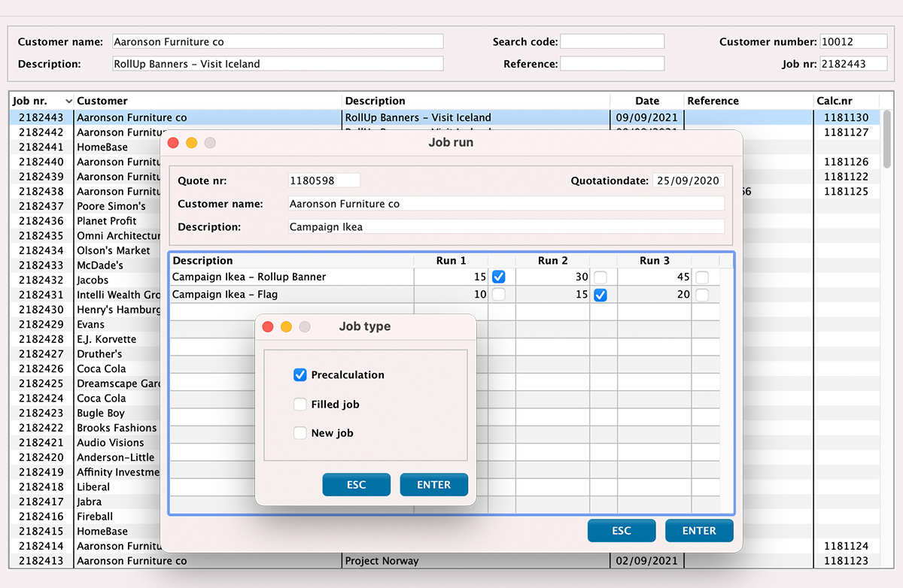The height and width of the screenshot is (588, 903).
Task: Click Run 2 column header
Action: (553, 260)
